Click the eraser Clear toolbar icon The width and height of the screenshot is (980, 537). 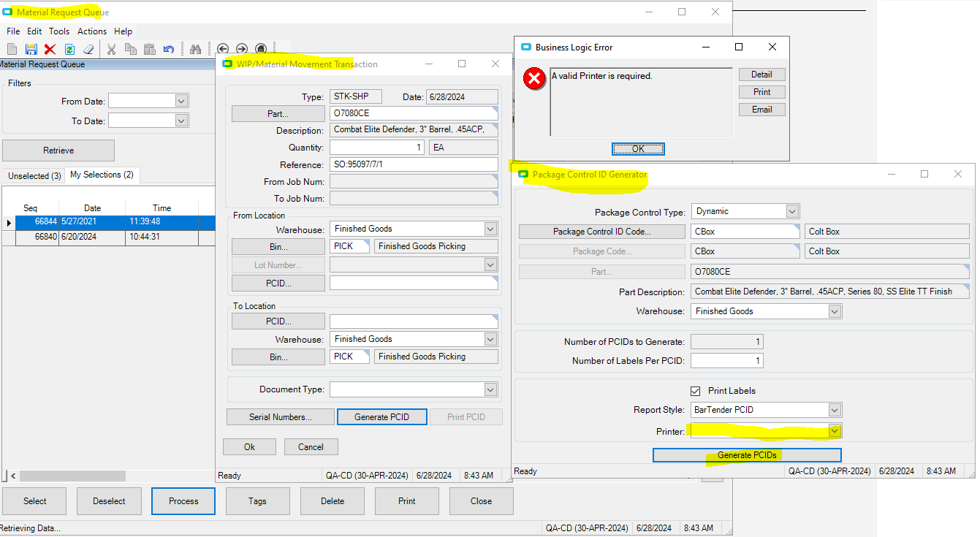point(88,49)
